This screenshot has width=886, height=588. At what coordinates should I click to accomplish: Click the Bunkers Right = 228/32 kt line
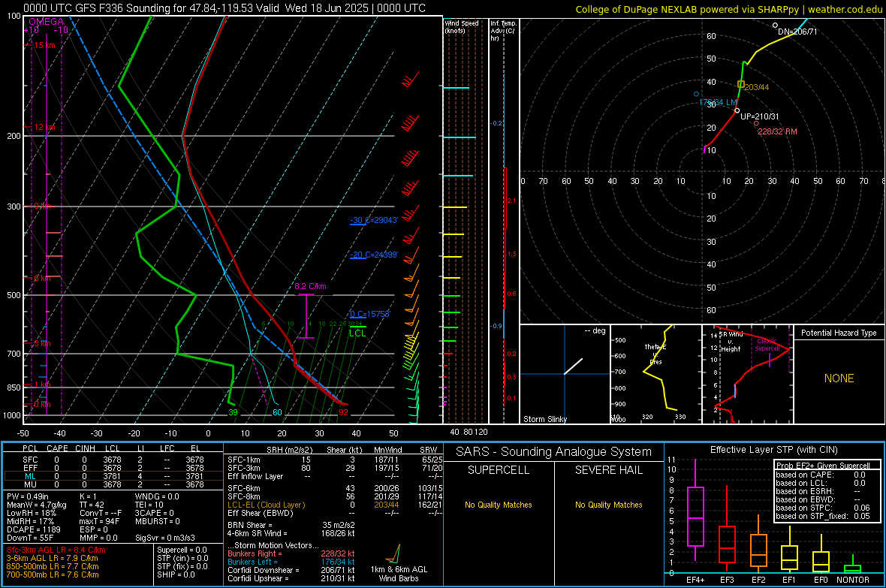tap(291, 553)
